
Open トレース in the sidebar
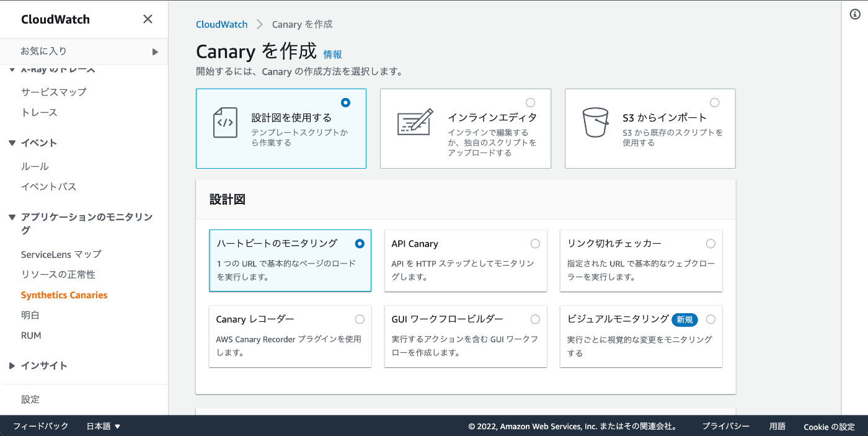39,112
